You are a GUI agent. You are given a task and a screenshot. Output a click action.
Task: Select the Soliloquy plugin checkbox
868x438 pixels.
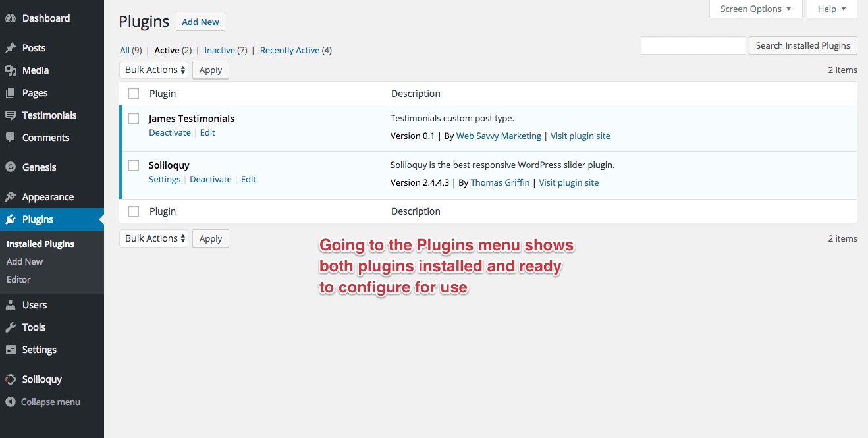[x=134, y=165]
